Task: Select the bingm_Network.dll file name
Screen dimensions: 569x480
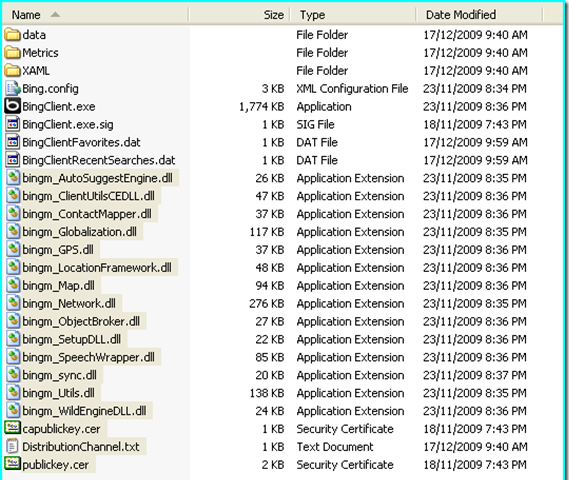Action: (x=69, y=303)
